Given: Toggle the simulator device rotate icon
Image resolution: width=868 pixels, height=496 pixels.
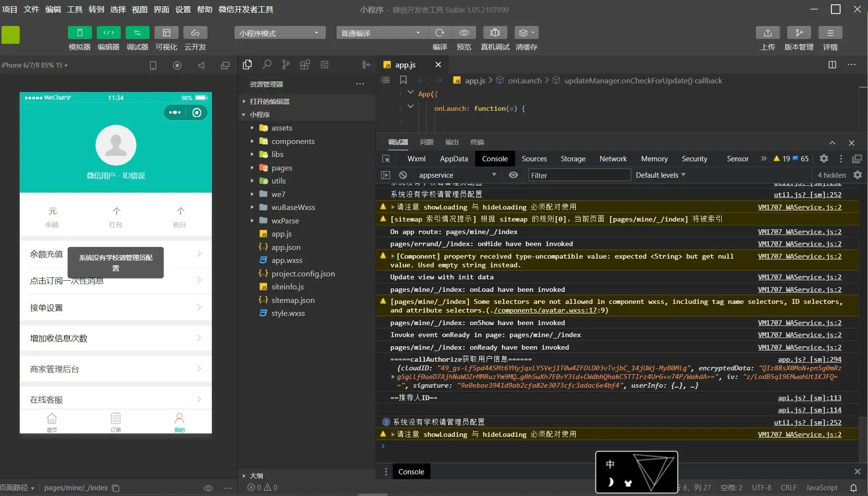Looking at the screenshot, I should (153, 65).
